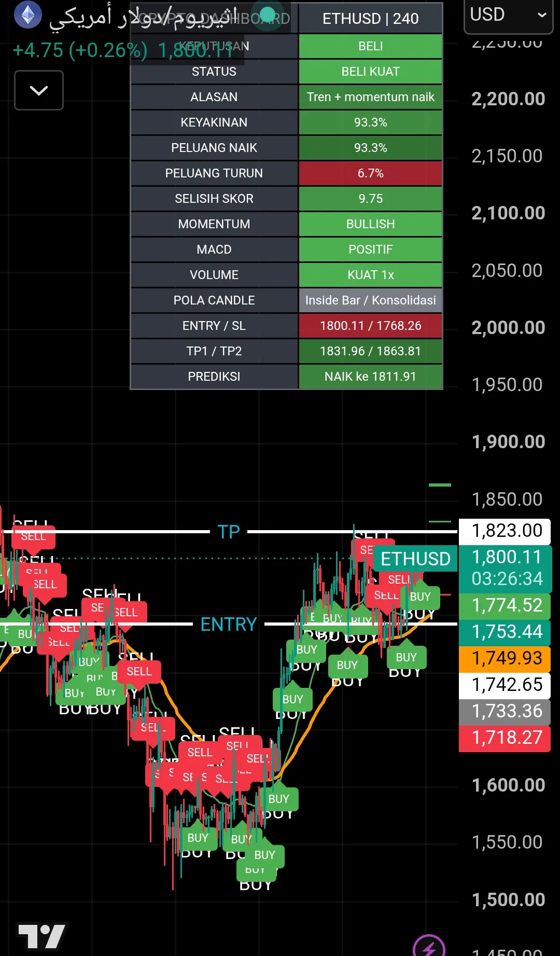Click the green 1,774.52 price label
The image size is (560, 956).
click(506, 605)
